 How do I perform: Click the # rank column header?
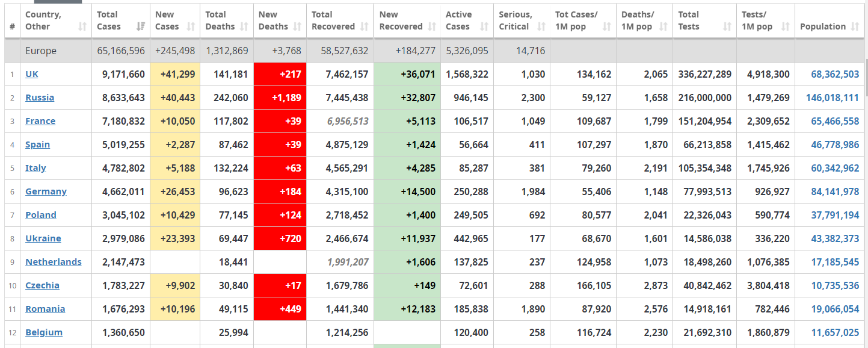12,21
